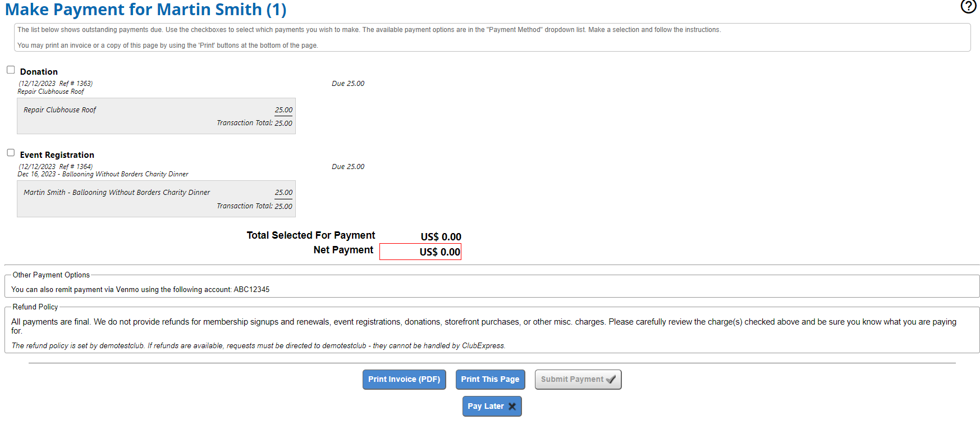Viewport: 980px width, 424px height.
Task: Click underlined 25.00 for Charity Dinner registration
Action: pyautogui.click(x=283, y=192)
